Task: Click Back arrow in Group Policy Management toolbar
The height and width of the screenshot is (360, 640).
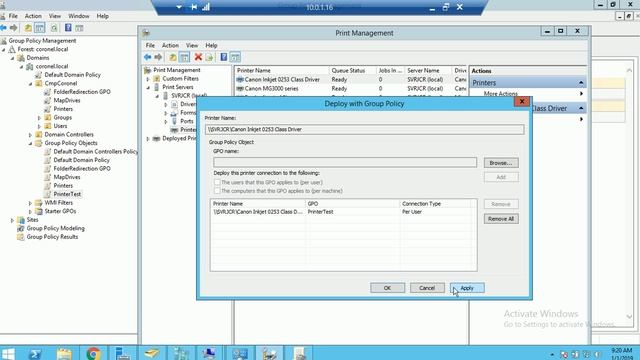Action: coord(4,28)
